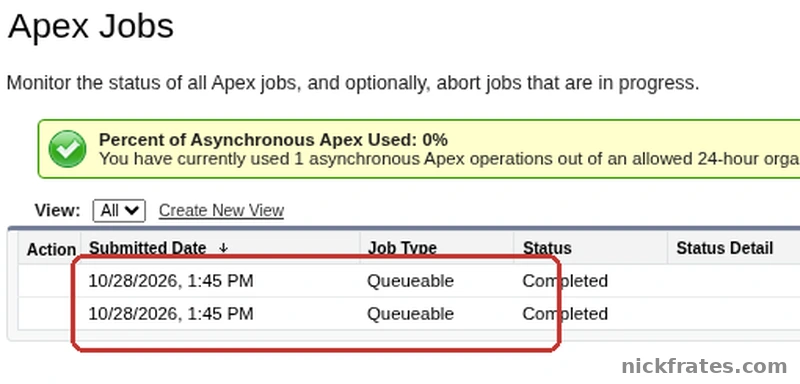Select second row's 10/28/2026, 1:45 PM date
800x384 pixels.
(x=171, y=314)
